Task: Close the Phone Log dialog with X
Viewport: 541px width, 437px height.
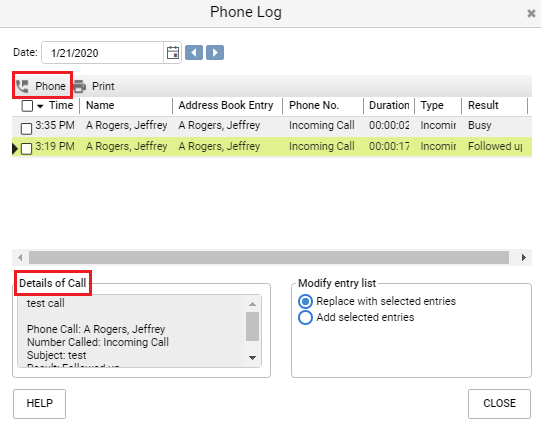Action: (x=531, y=13)
